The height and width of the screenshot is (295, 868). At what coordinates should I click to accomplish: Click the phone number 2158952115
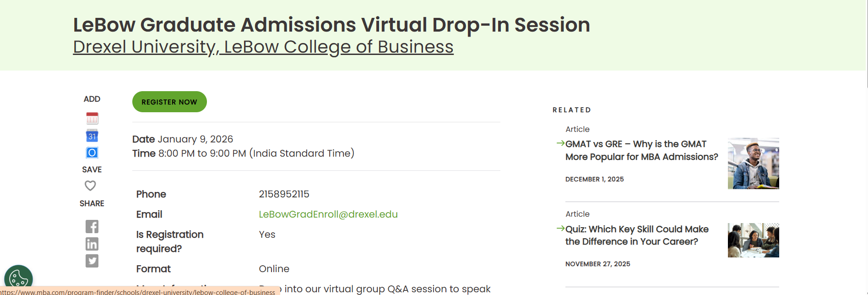pos(284,194)
